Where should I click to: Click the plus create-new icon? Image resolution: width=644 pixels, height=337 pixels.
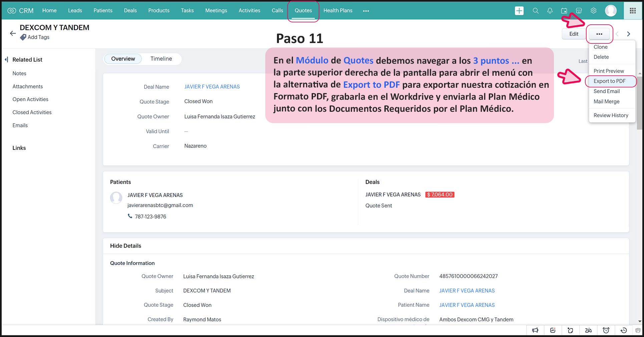[519, 11]
